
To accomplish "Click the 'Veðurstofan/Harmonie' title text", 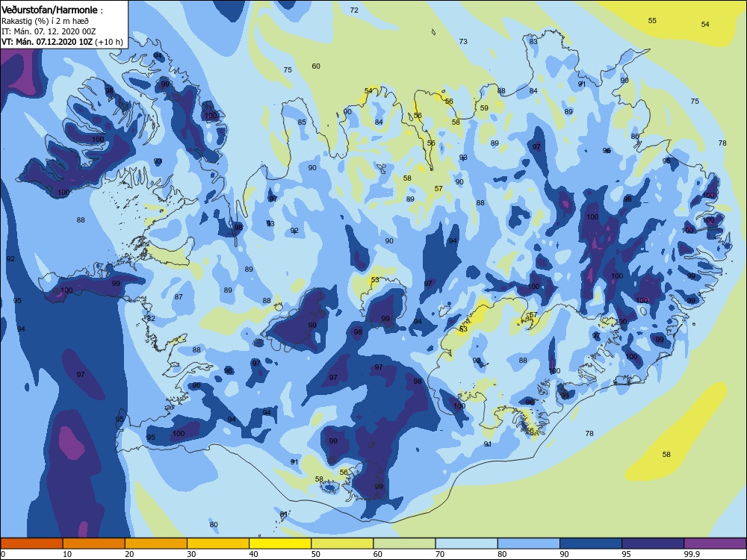I will 49,10.
